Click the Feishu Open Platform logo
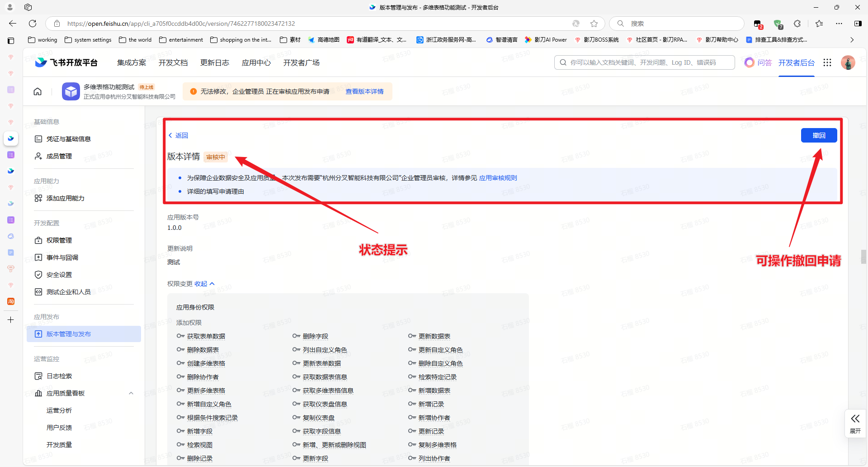Viewport: 868px width, 467px height. click(x=66, y=62)
